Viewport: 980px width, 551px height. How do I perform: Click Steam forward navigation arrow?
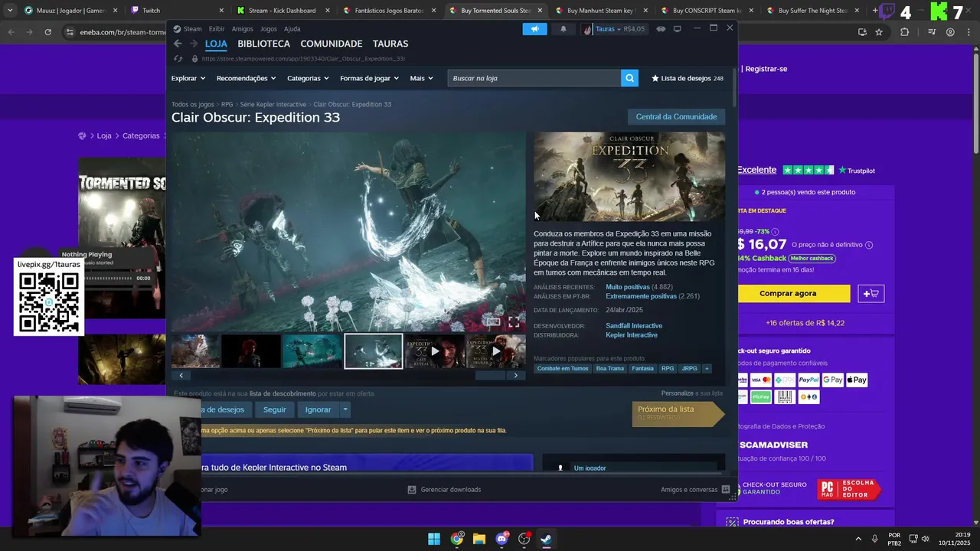192,44
